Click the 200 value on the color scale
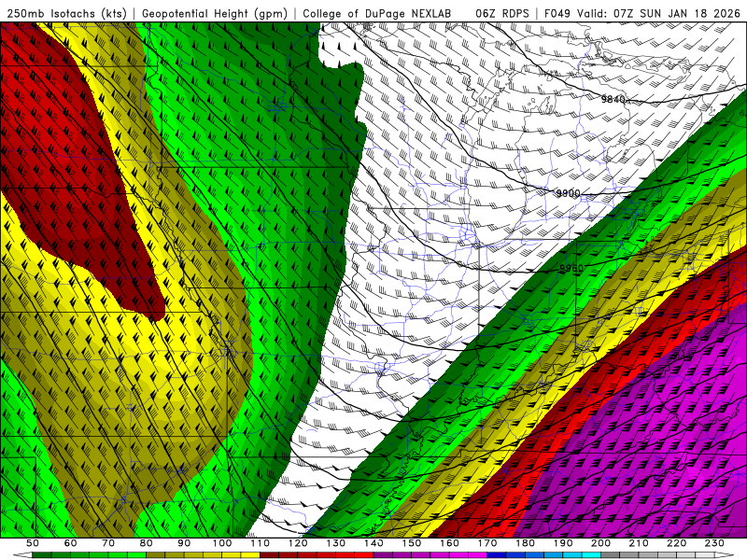The height and width of the screenshot is (560, 747). pyautogui.click(x=600, y=543)
